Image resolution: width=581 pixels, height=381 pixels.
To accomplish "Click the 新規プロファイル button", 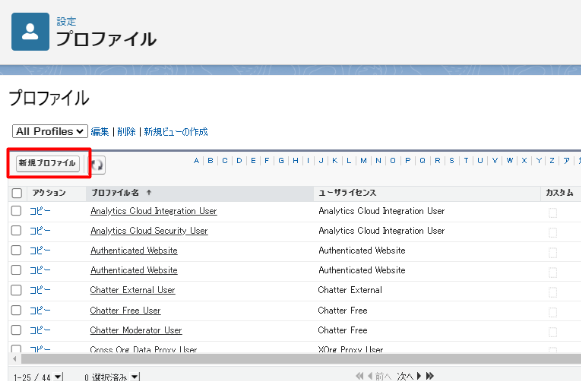I will pyautogui.click(x=48, y=163).
